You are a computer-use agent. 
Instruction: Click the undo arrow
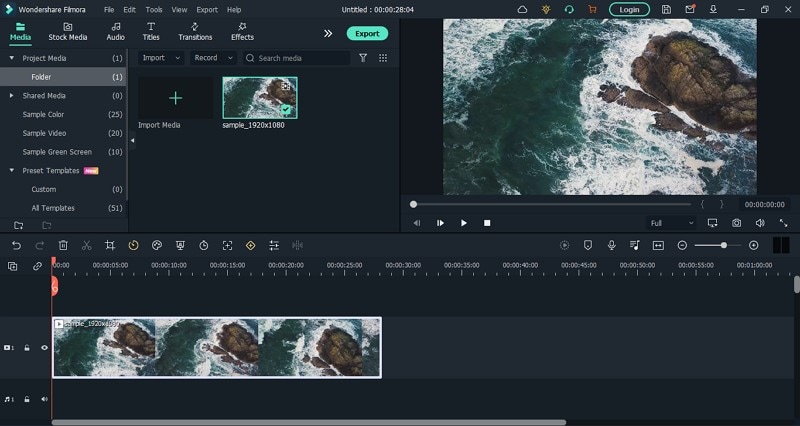[16, 245]
